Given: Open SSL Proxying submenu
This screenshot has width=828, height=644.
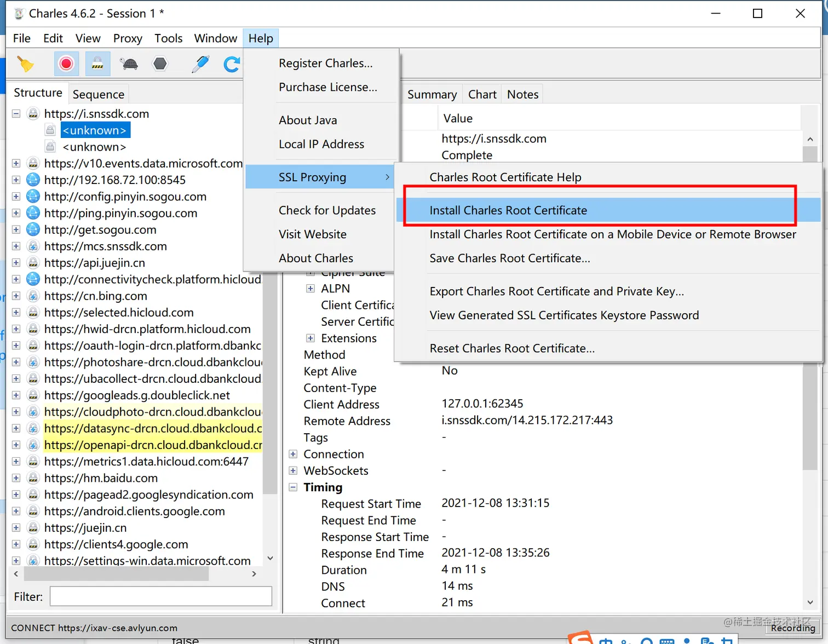Looking at the screenshot, I should (320, 177).
